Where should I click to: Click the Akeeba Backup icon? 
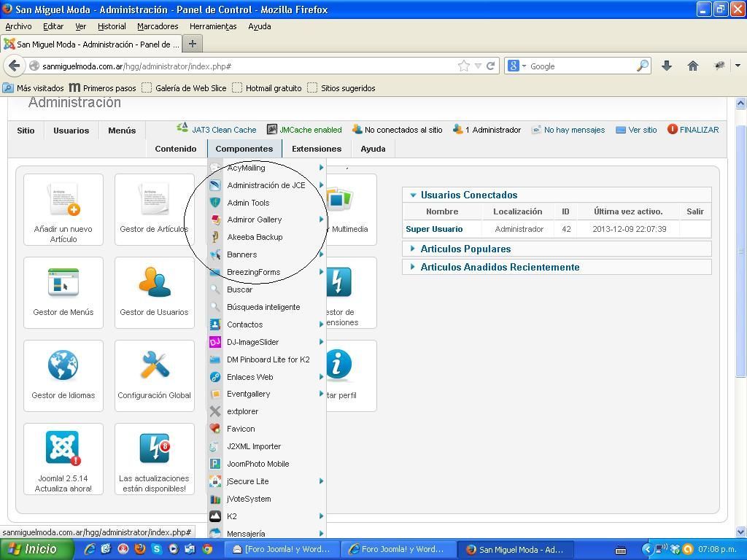pyautogui.click(x=215, y=237)
